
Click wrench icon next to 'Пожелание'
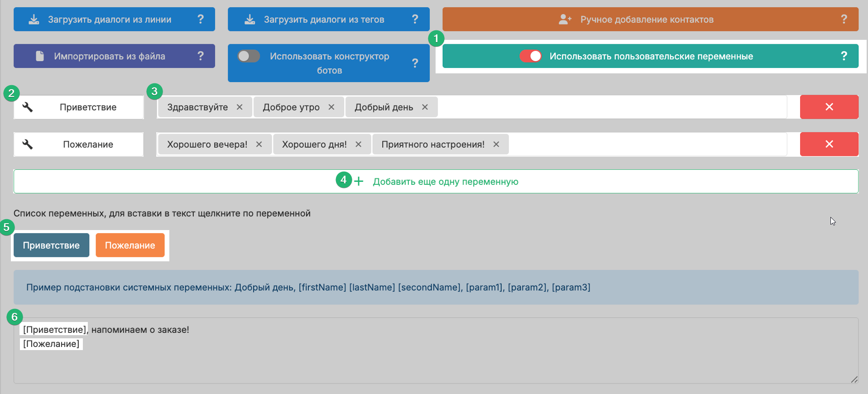tap(28, 144)
